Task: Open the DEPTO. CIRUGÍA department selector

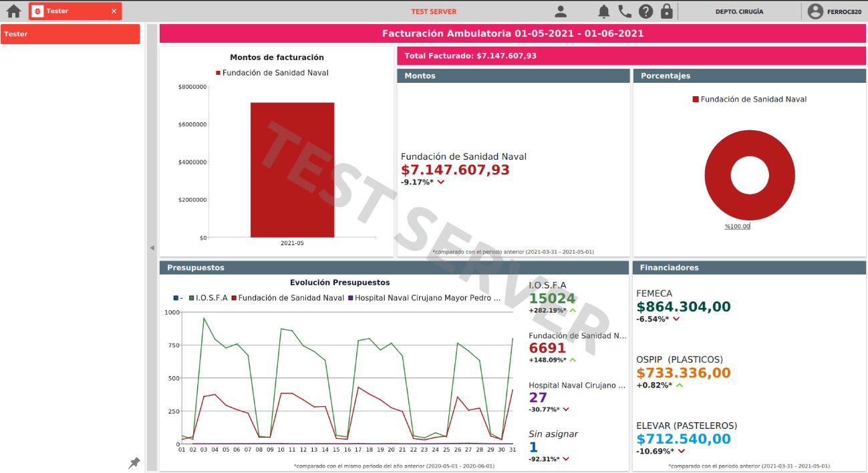Action: 739,11
